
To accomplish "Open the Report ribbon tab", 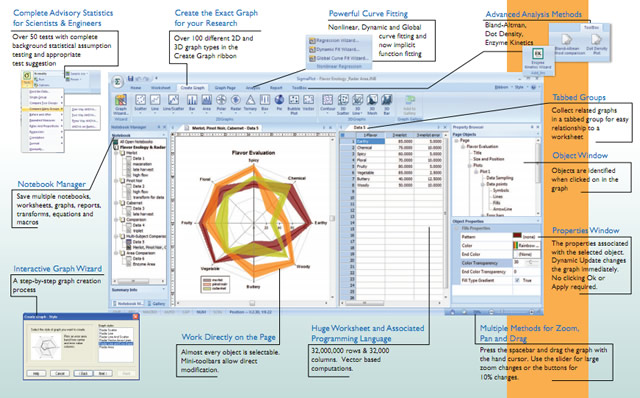I will [276, 88].
